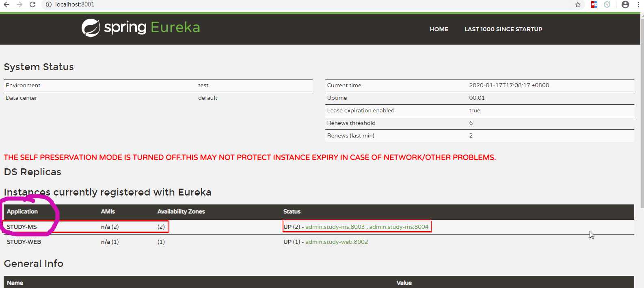This screenshot has width=644, height=288.
Task: Click the DS Replicas heading
Action: [32, 172]
